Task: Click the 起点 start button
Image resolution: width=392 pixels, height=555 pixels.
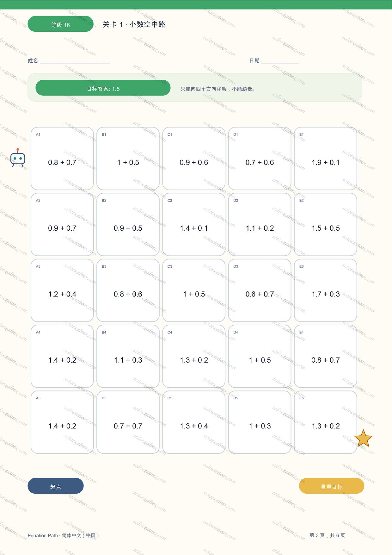Action: (x=56, y=486)
